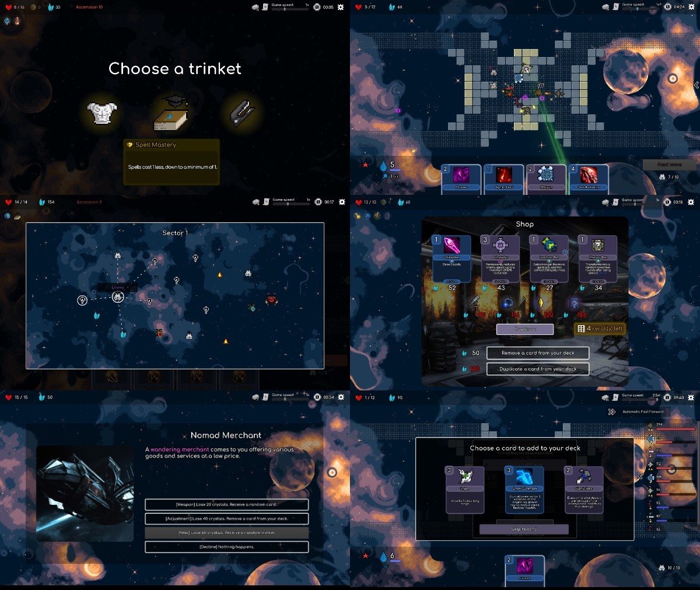
Task: Open settings gear on the Nomad Merchant screen
Action: point(341,397)
